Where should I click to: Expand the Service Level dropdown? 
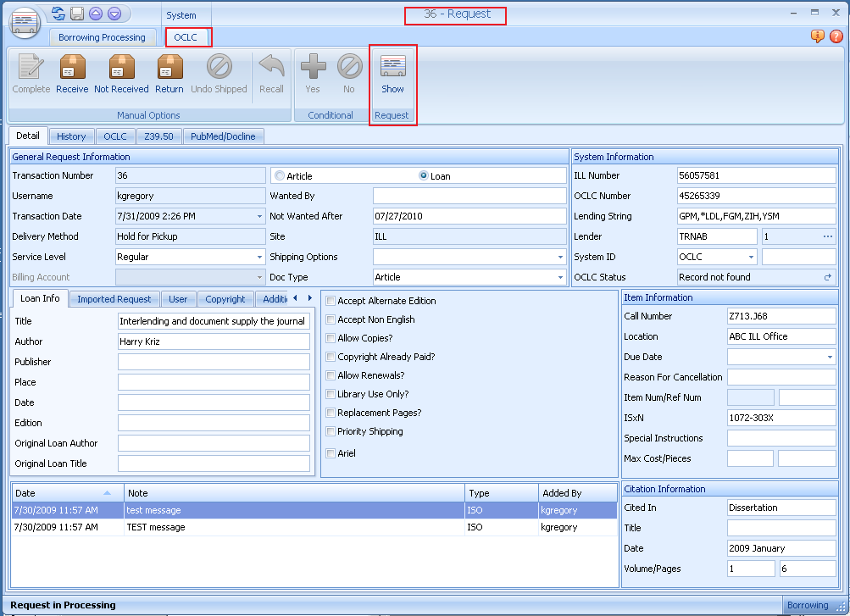coord(259,257)
